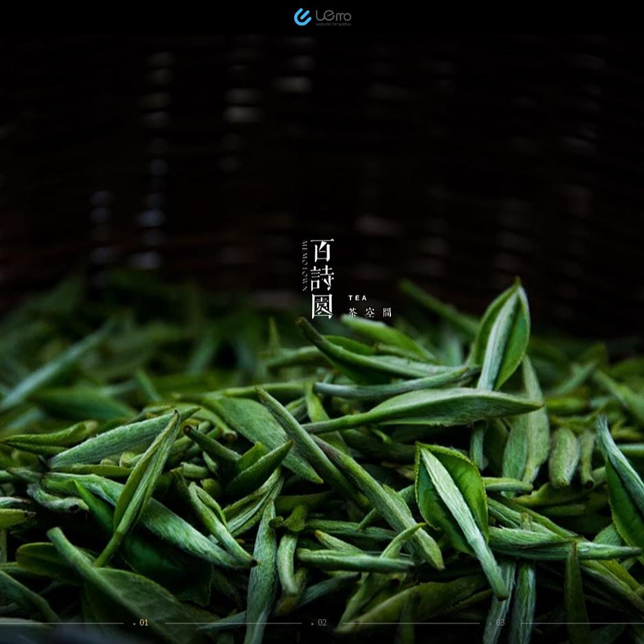Click progress line between 01 and 02
The image size is (644, 644).
pyautogui.click(x=232, y=623)
